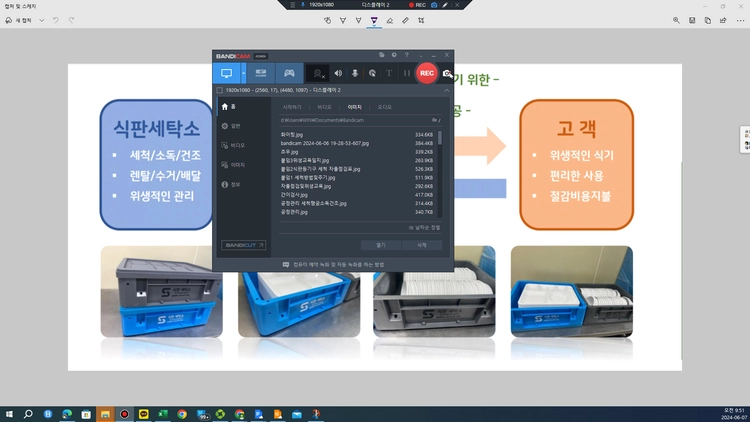Screen dimensions: 750x422
Task: Collapse the 1920x1080 target info bar chevron
Action: tap(446, 90)
